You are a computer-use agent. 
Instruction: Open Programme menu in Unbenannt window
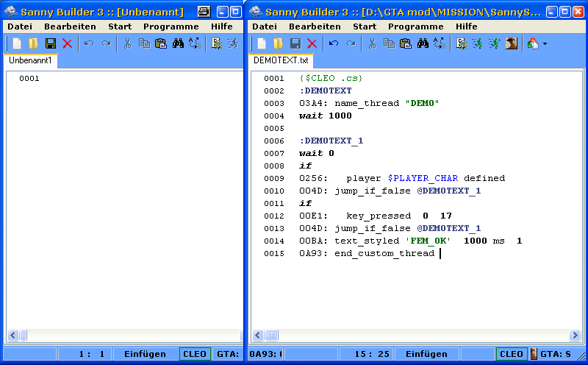tap(171, 26)
